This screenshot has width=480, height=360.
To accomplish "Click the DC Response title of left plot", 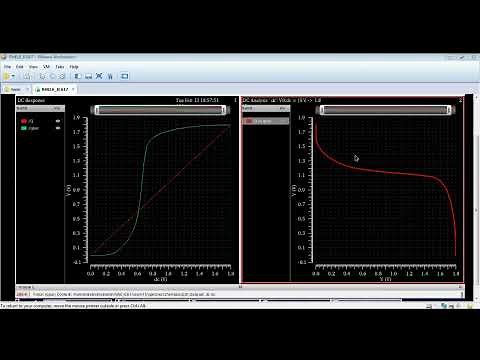I will tap(31, 100).
